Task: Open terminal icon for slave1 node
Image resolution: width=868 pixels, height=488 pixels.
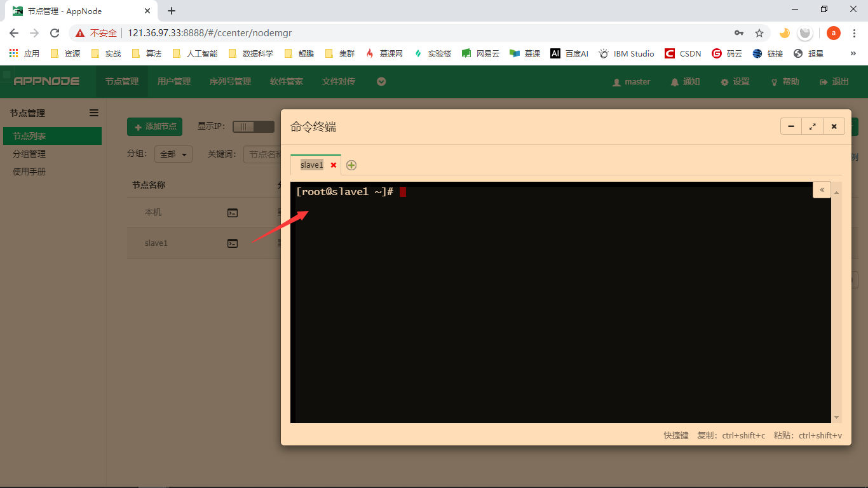Action: pos(233,243)
